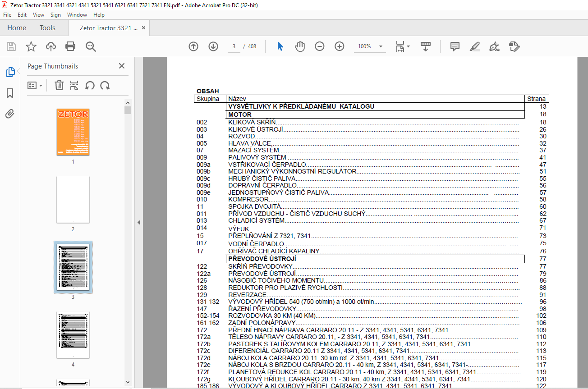The image size is (588, 389).
Task: Open the Page Thumbnails panel icon
Action: 10,72
